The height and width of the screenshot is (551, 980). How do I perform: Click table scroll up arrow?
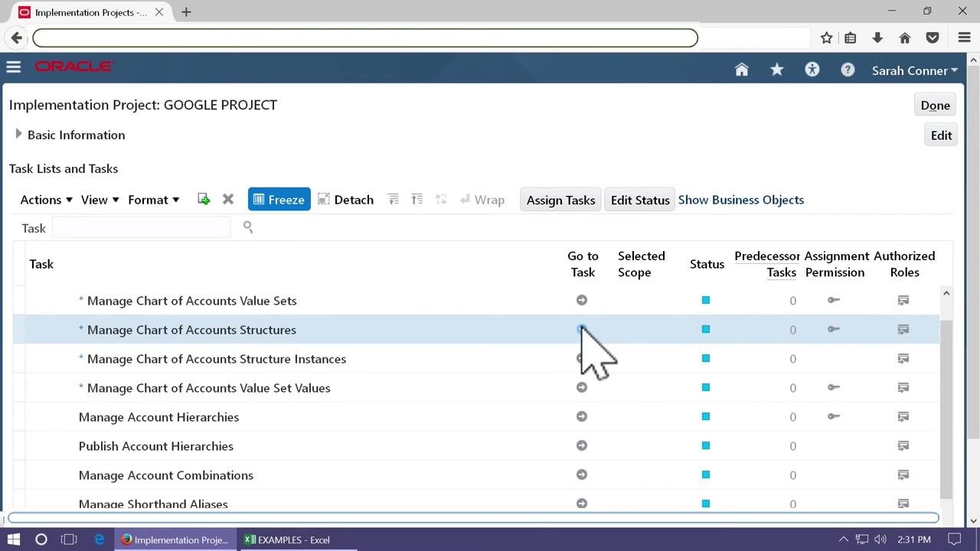pos(946,293)
